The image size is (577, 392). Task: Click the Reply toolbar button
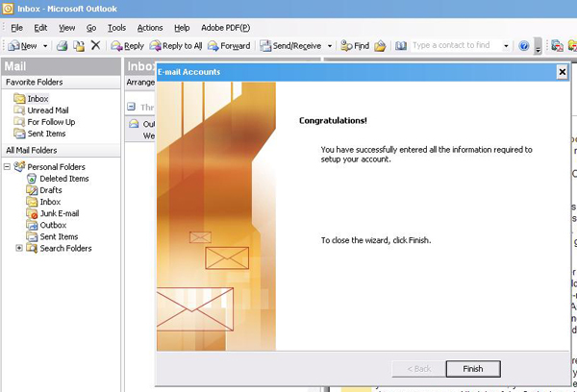(x=127, y=45)
